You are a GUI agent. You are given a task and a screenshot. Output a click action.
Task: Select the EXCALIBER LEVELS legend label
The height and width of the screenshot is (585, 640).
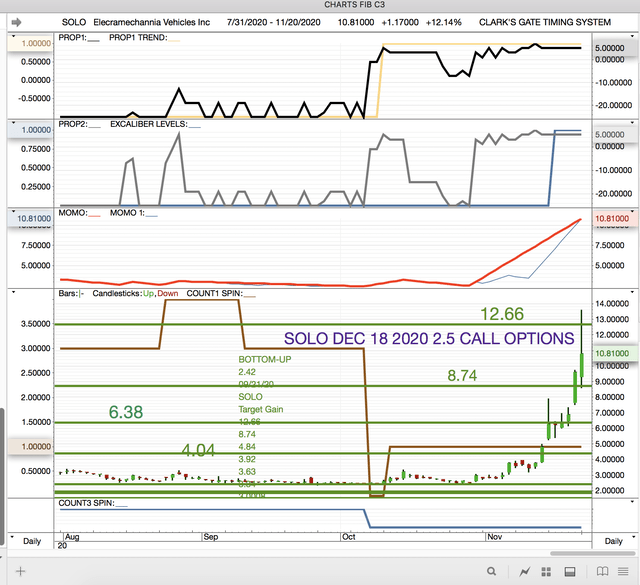click(x=149, y=124)
